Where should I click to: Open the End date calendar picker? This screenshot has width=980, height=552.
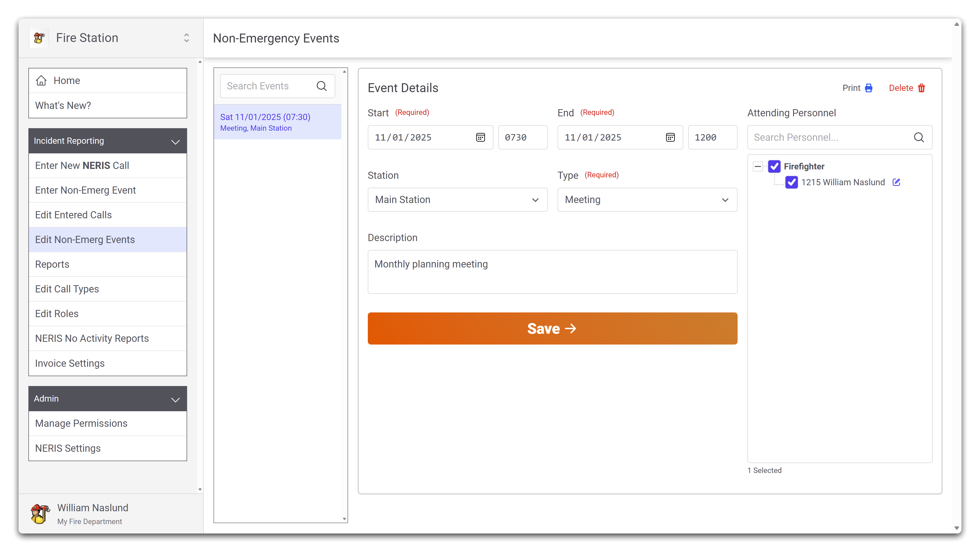click(670, 137)
